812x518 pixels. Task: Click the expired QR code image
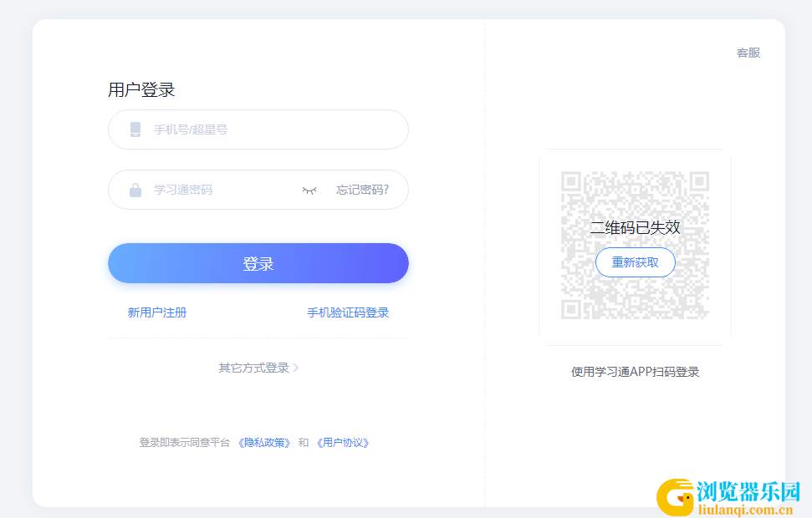pos(636,246)
